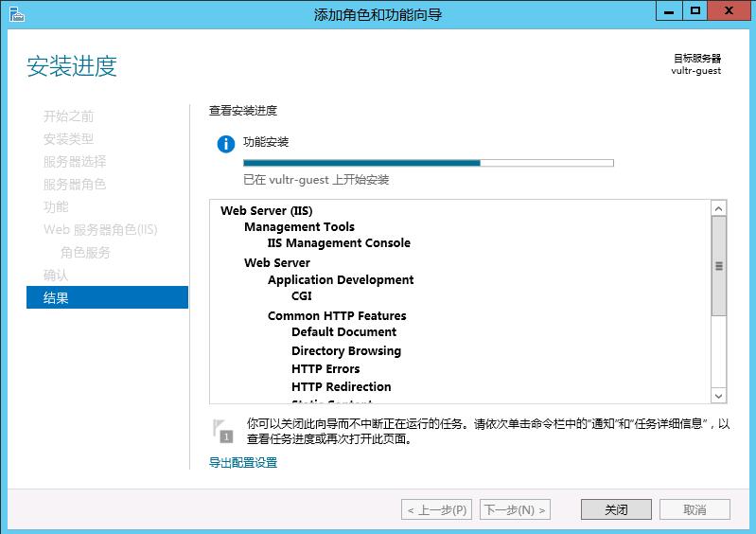Click the scroll up arrow of feature list
This screenshot has height=534, width=756.
click(718, 208)
